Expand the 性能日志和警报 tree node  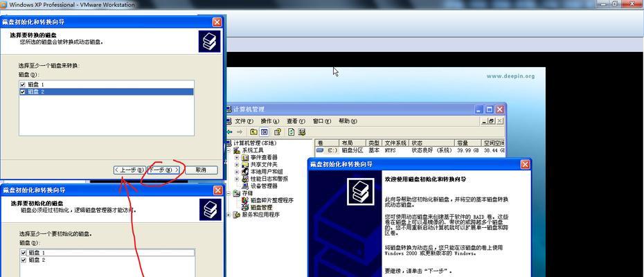point(237,179)
